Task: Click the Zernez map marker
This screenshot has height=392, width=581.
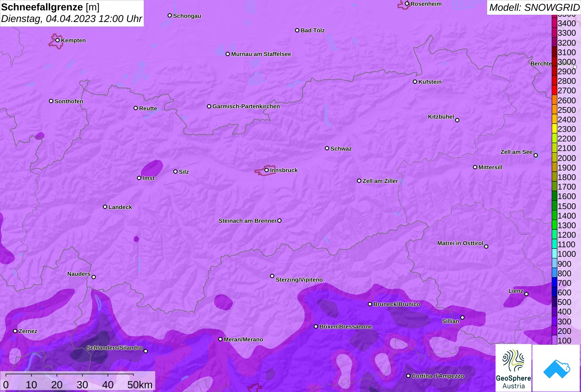Action: click(x=15, y=331)
